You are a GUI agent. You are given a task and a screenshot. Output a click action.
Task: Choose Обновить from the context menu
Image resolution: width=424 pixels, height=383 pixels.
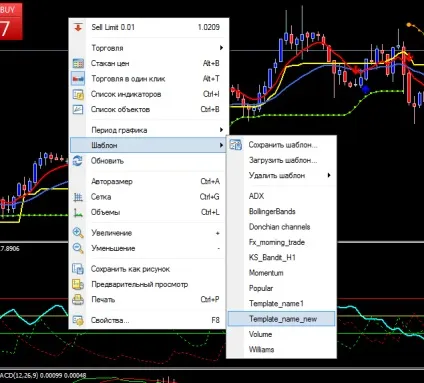[149, 161]
